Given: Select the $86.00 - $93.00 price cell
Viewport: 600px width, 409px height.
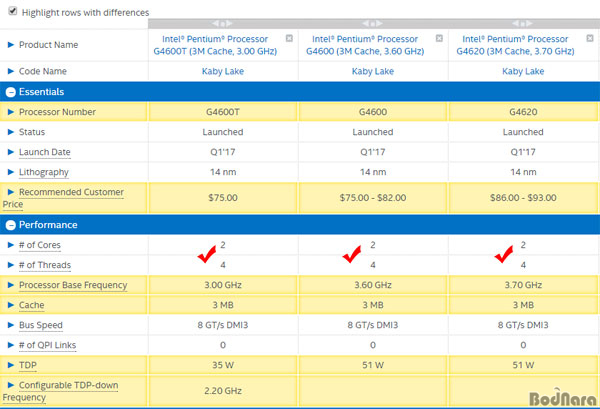Looking at the screenshot, I should 523,198.
